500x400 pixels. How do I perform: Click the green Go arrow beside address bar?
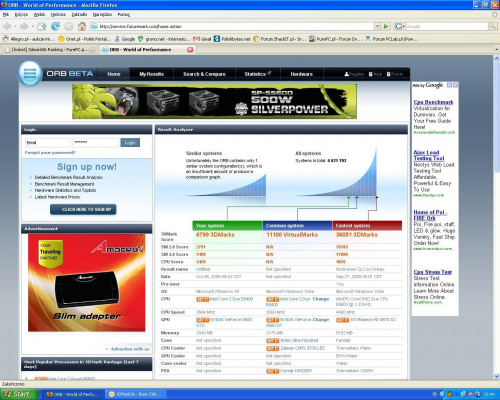(x=386, y=26)
